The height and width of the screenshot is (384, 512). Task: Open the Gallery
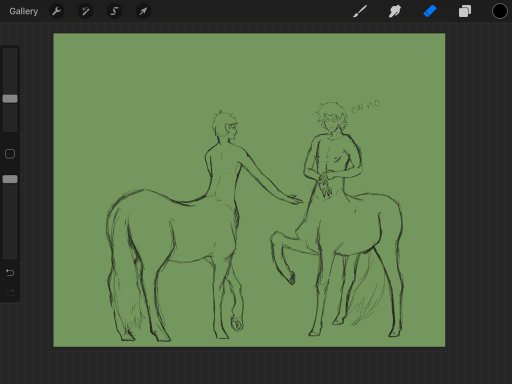[23, 11]
